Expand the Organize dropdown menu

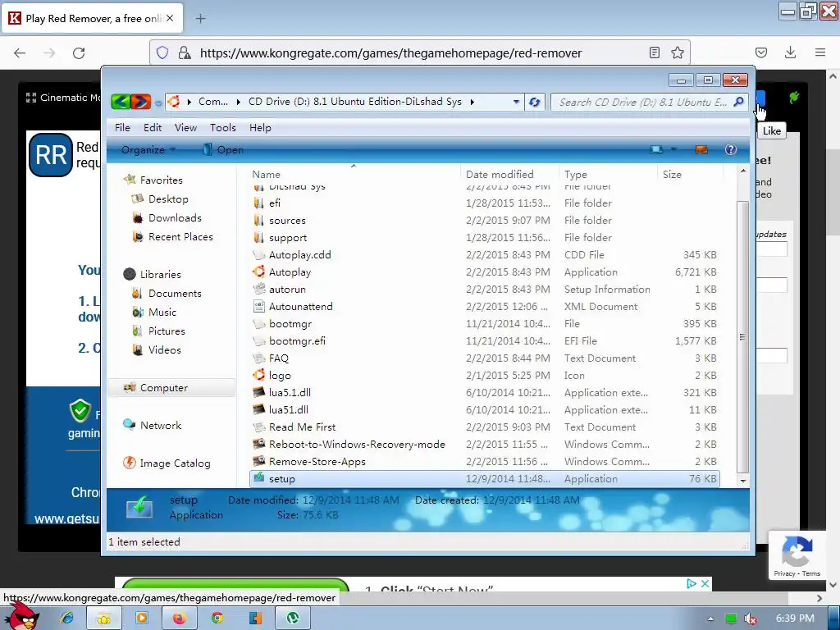[x=148, y=150]
